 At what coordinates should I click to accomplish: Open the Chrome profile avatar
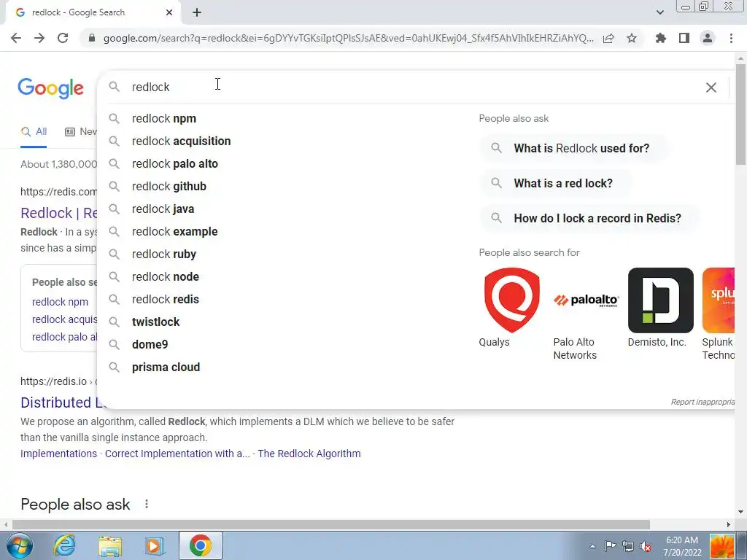(708, 38)
